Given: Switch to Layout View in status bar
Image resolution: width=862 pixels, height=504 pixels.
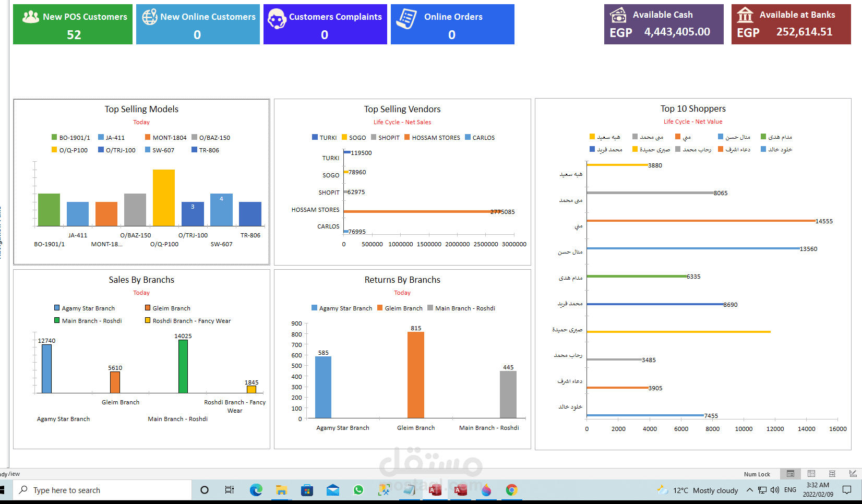Looking at the screenshot, I should click(832, 474).
